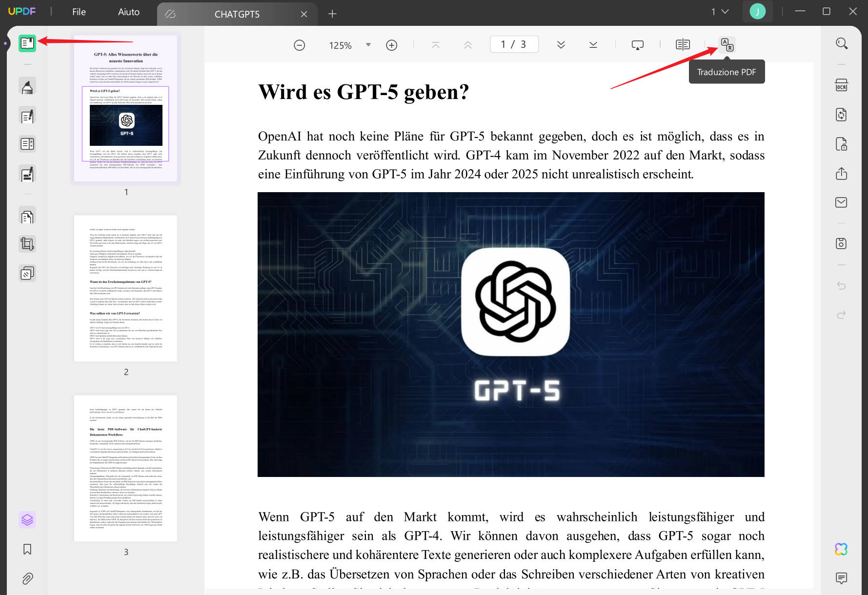Send the file by email

pyautogui.click(x=842, y=202)
